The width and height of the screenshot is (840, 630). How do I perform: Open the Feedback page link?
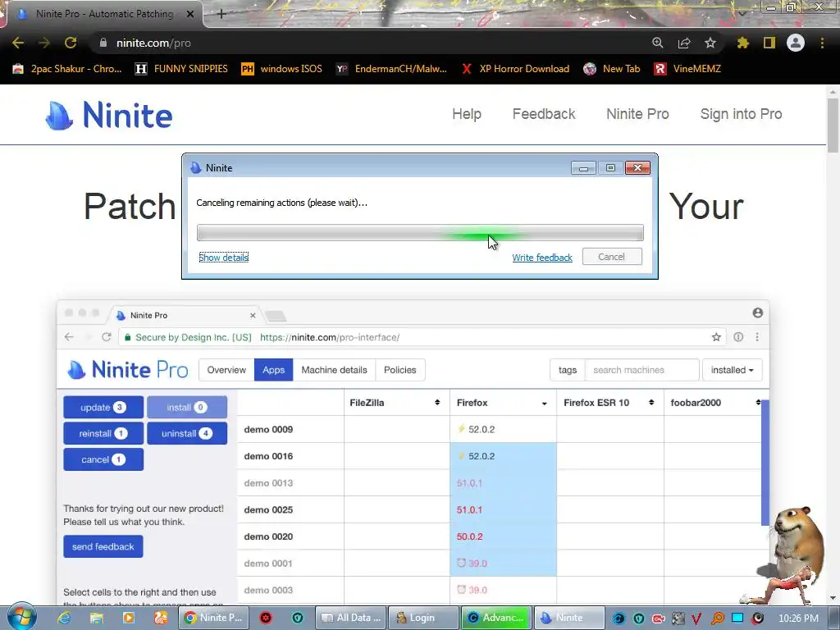coord(544,114)
